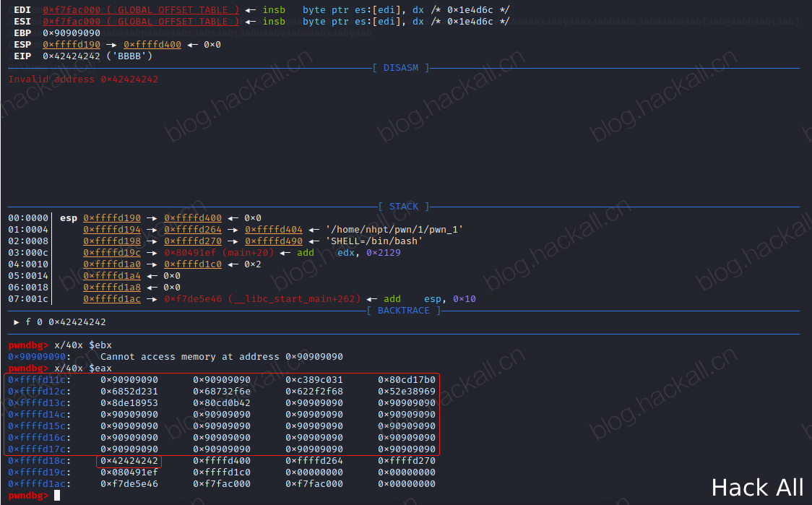This screenshot has height=505, width=812.
Task: Click the memory address 0xffffd14c:
Action: 39,415
